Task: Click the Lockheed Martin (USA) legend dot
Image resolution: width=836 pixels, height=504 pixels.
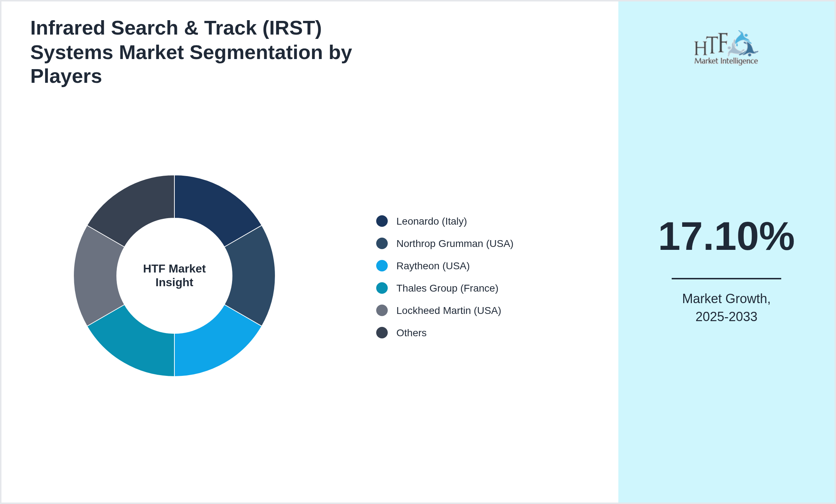Action: tap(382, 310)
